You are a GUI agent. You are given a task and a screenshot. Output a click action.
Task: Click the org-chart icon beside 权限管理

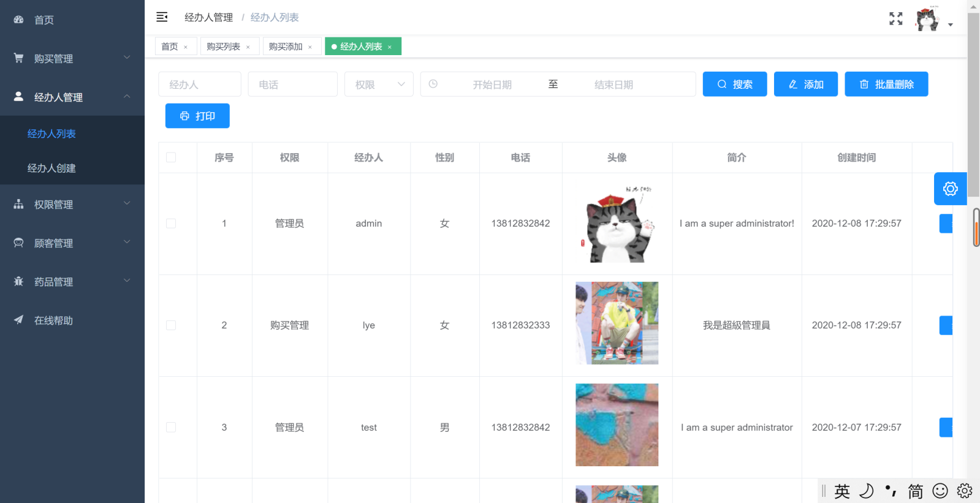tap(18, 204)
